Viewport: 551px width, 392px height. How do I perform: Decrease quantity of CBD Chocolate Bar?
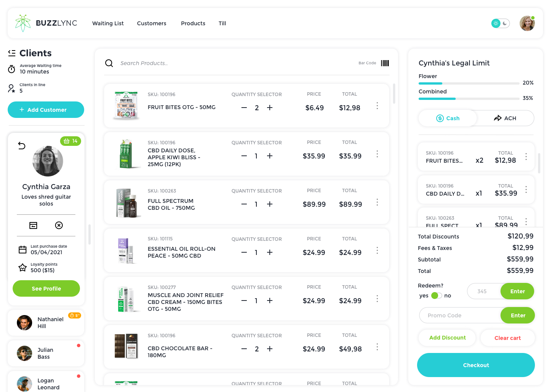point(244,349)
